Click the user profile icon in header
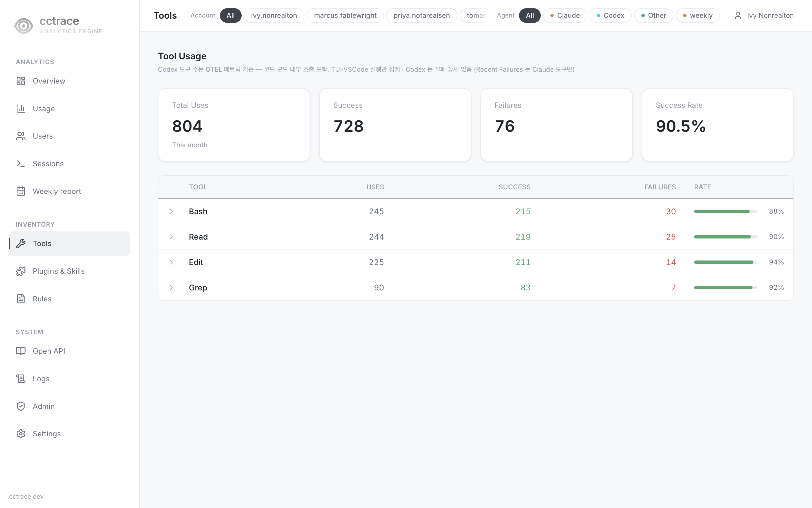 pos(738,16)
